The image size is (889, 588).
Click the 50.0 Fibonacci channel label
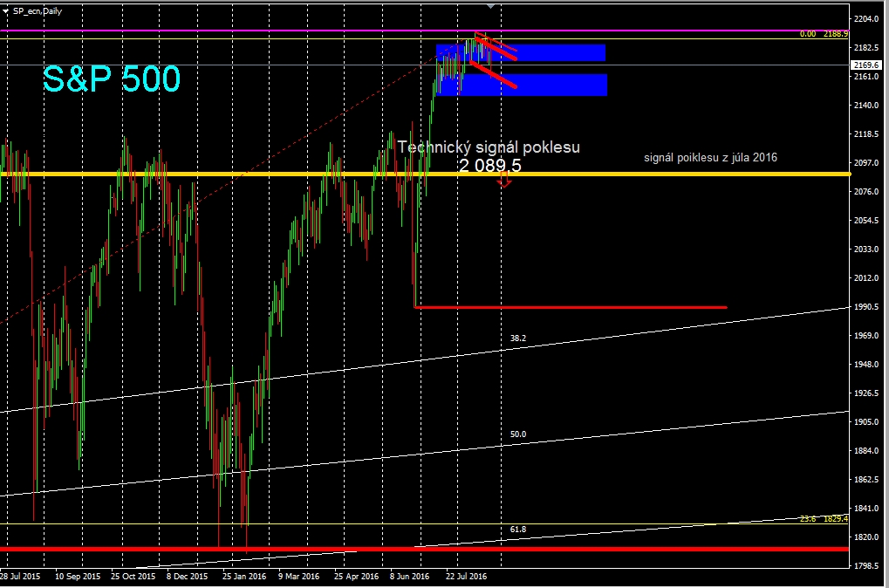point(517,434)
